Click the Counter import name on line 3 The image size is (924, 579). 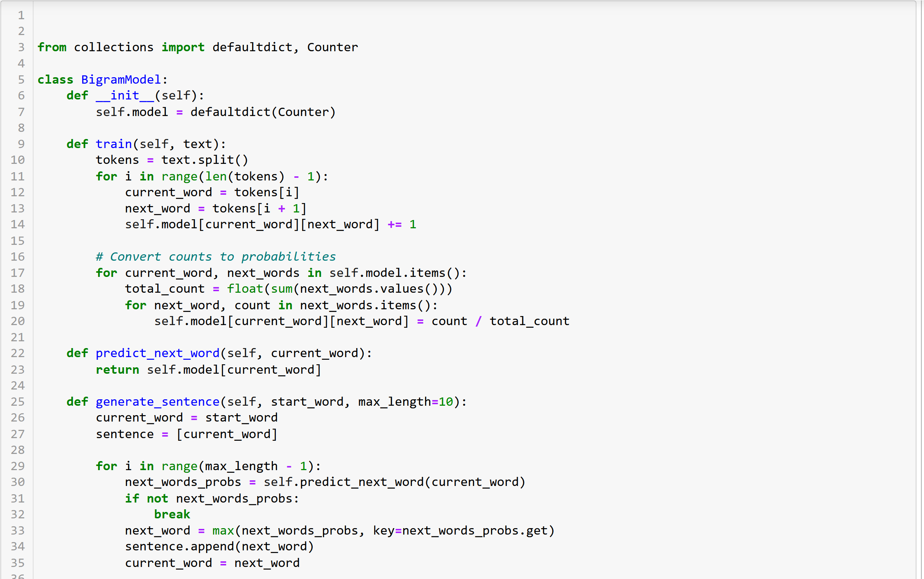(x=332, y=47)
